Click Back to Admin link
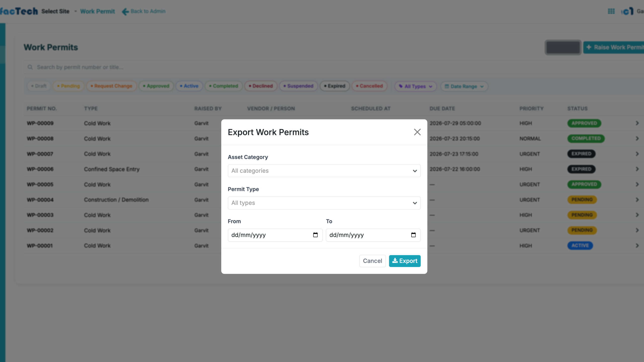Screen dimensions: 644x362 (144, 11)
